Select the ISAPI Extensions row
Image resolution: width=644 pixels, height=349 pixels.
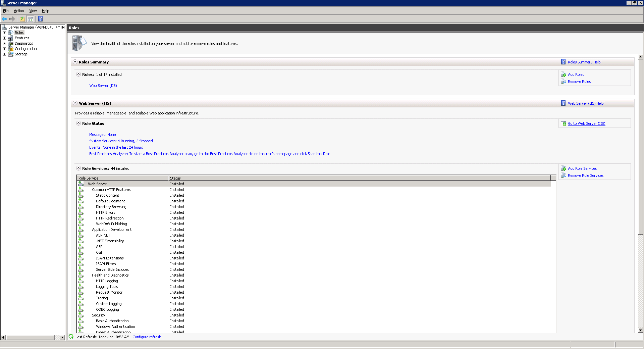[314, 258]
